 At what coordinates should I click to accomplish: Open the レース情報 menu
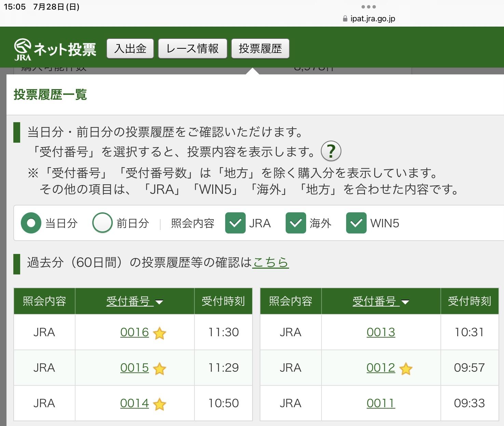pos(192,49)
